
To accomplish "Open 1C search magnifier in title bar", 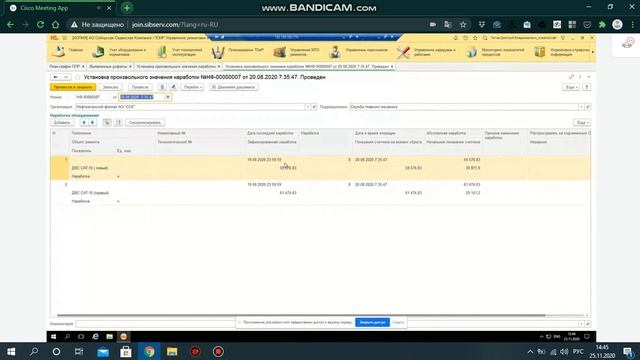I will pos(485,38).
